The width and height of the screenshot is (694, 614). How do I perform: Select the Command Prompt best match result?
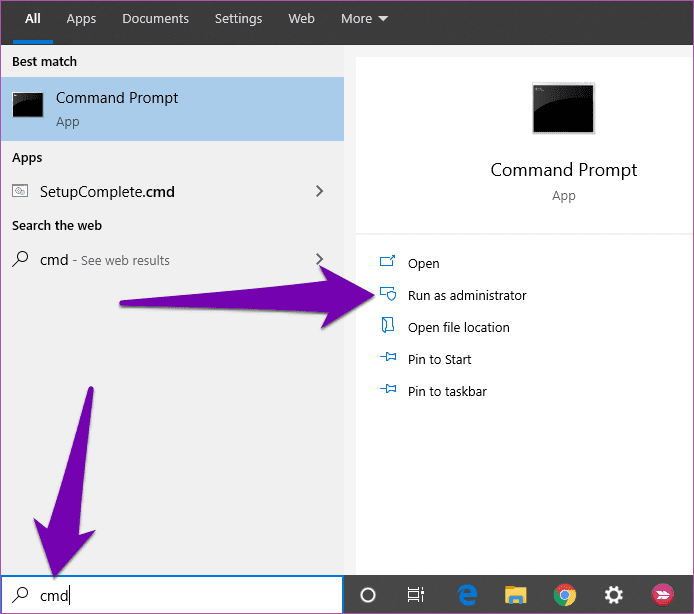tap(172, 109)
